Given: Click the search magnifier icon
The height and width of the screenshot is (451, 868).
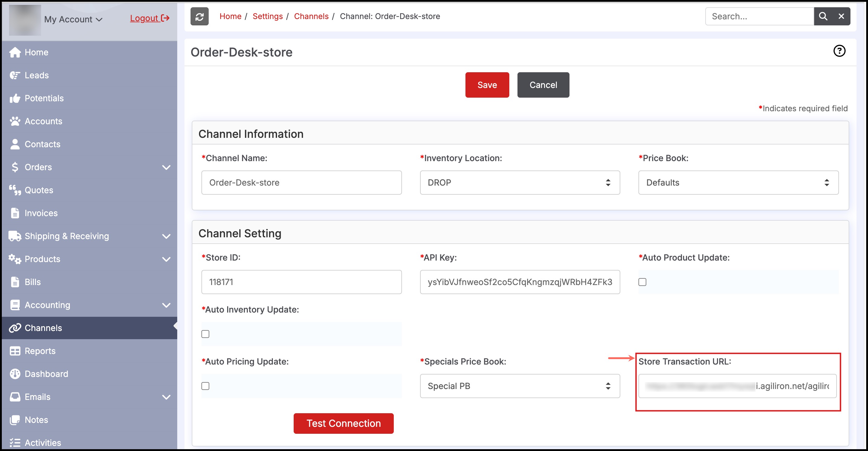Looking at the screenshot, I should [x=823, y=16].
